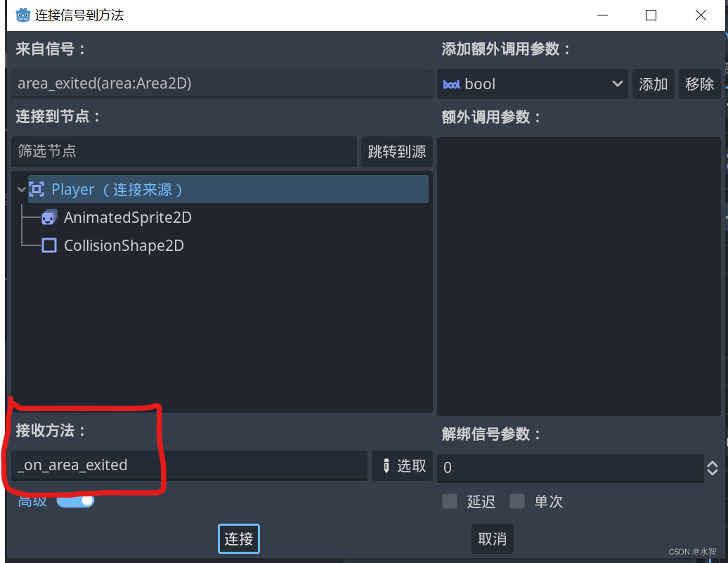Image resolution: width=728 pixels, height=563 pixels.
Task: Click the 添加 add argument button
Action: coord(654,84)
